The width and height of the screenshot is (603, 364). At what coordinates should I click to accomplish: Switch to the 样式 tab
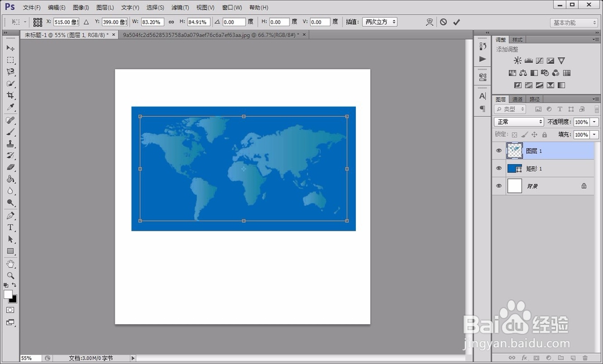[517, 40]
